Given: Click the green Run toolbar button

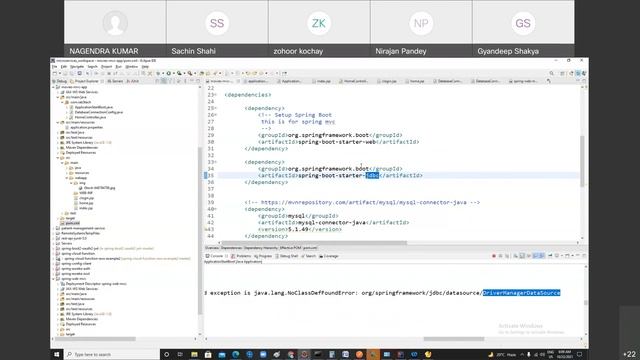Looking at the screenshot, I should pyautogui.click(x=169, y=73).
